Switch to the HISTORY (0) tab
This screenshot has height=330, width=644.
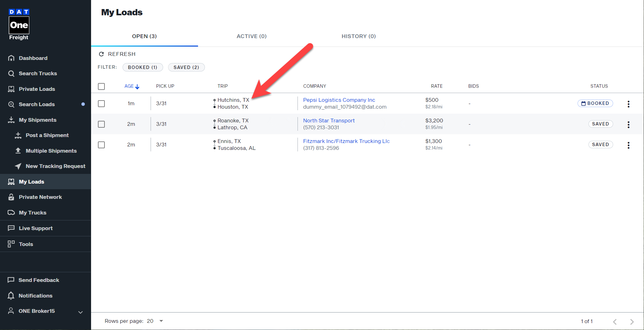pyautogui.click(x=358, y=36)
